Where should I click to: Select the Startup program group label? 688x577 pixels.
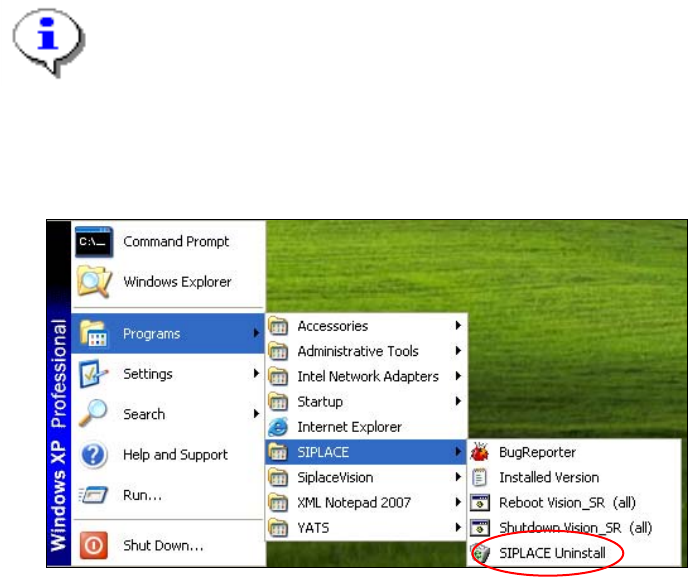tap(320, 402)
